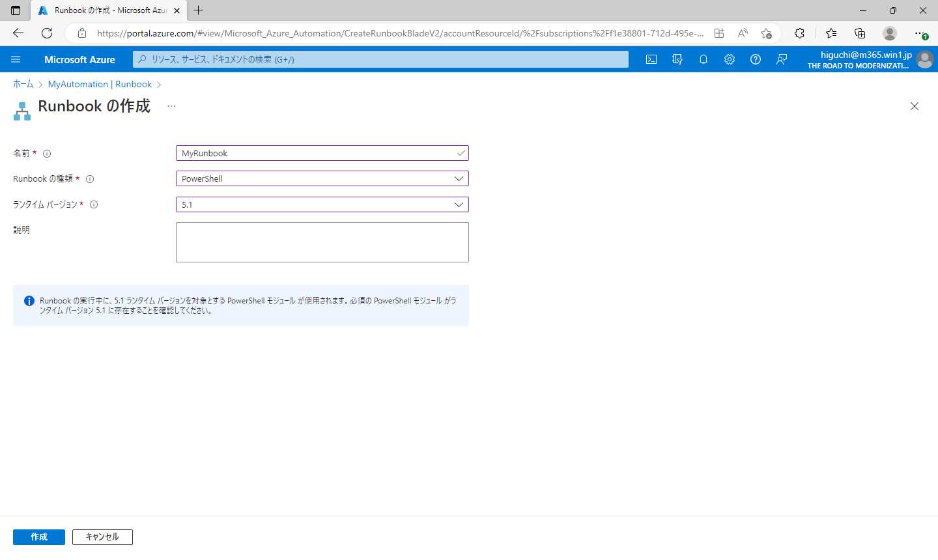This screenshot has height=560, width=938.
Task: Click the info icon next to Runbook の種類
Action: pyautogui.click(x=90, y=179)
